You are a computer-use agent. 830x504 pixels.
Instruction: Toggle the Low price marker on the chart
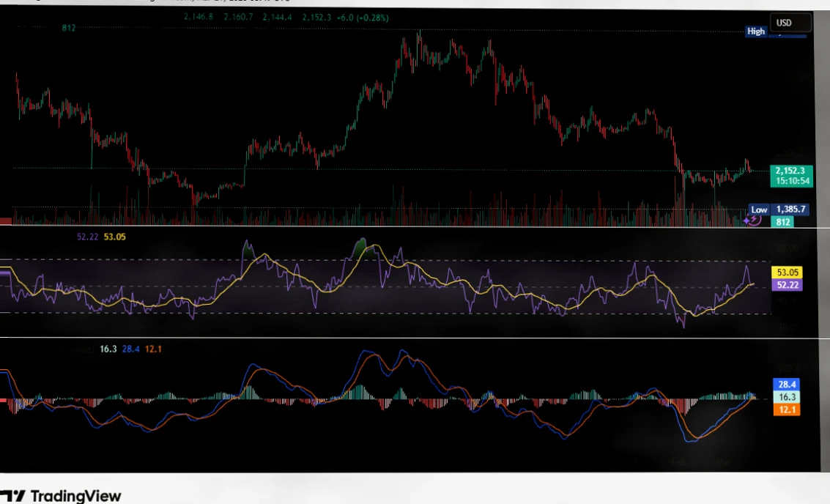[x=759, y=210]
